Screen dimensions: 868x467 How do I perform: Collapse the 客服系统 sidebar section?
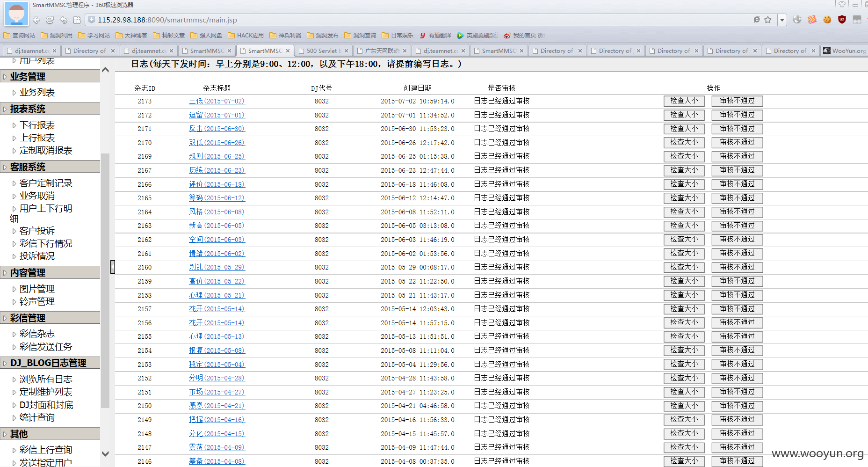(50, 167)
